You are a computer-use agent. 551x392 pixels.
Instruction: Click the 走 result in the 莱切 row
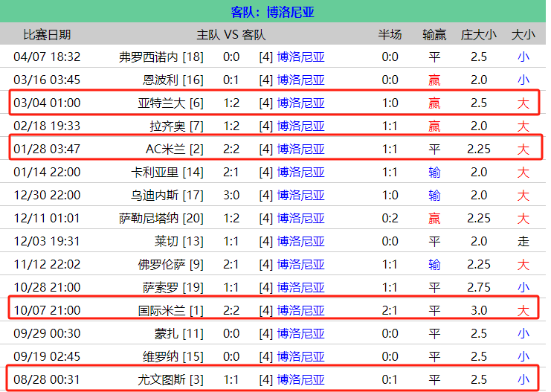523,241
